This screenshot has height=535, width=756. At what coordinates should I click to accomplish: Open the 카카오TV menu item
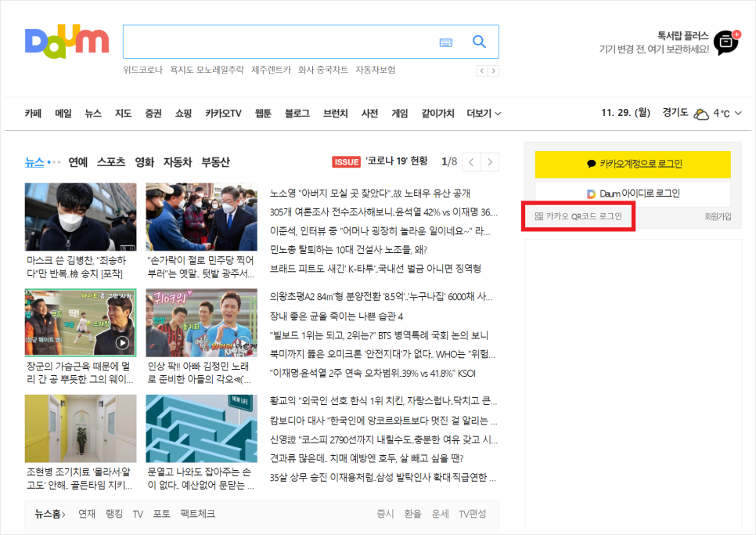pyautogui.click(x=223, y=114)
